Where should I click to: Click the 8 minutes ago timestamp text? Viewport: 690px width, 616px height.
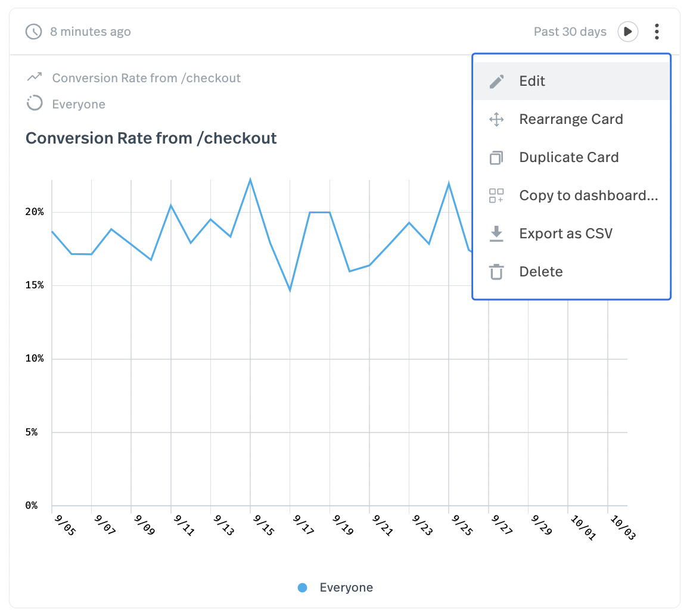click(90, 32)
